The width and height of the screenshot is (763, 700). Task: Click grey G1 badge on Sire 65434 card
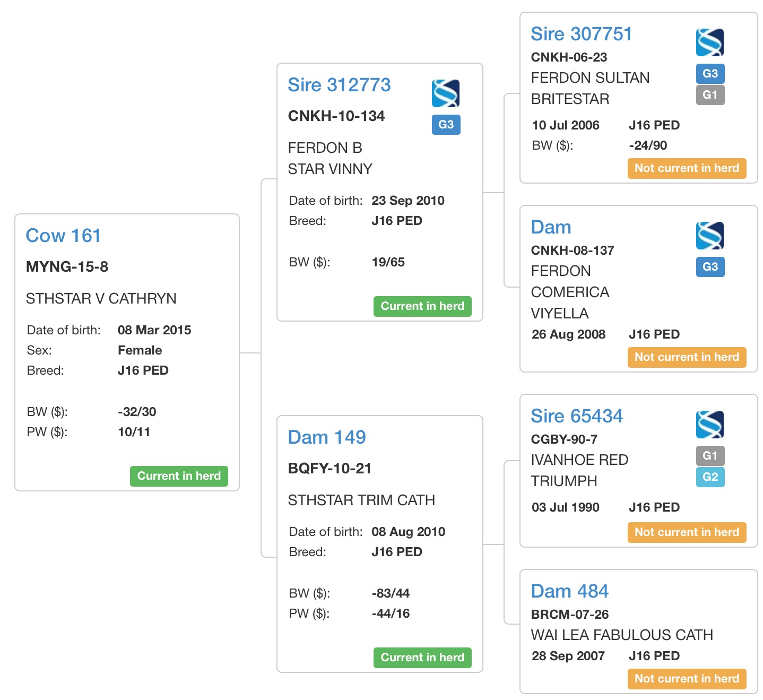pos(710,456)
